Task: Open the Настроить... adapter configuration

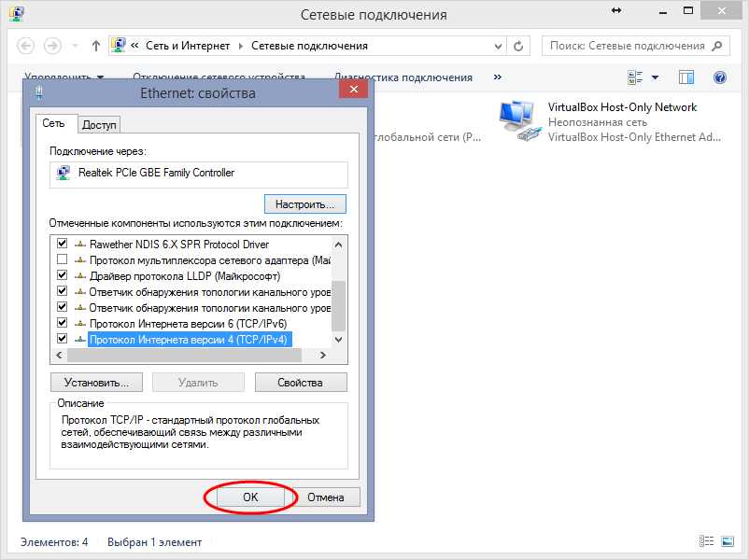Action: tap(304, 204)
